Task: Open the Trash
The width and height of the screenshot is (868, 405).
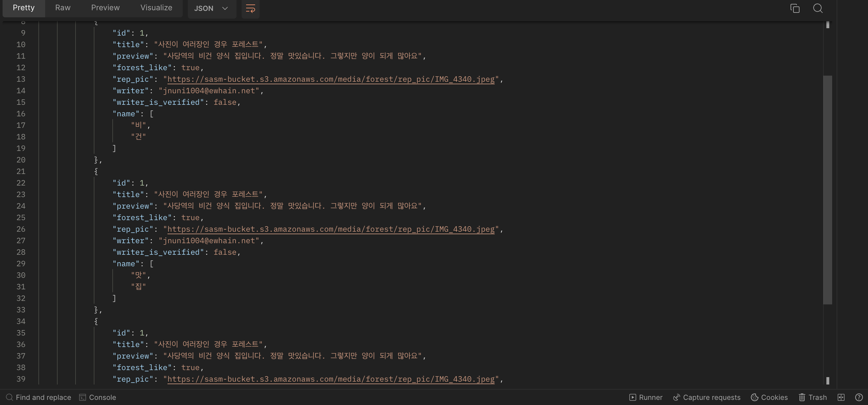Action: click(x=813, y=397)
